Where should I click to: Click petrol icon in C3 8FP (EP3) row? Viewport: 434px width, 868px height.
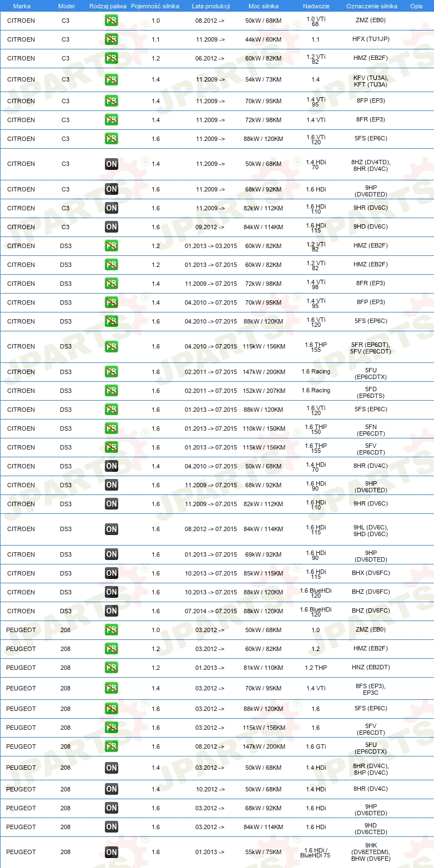(112, 101)
